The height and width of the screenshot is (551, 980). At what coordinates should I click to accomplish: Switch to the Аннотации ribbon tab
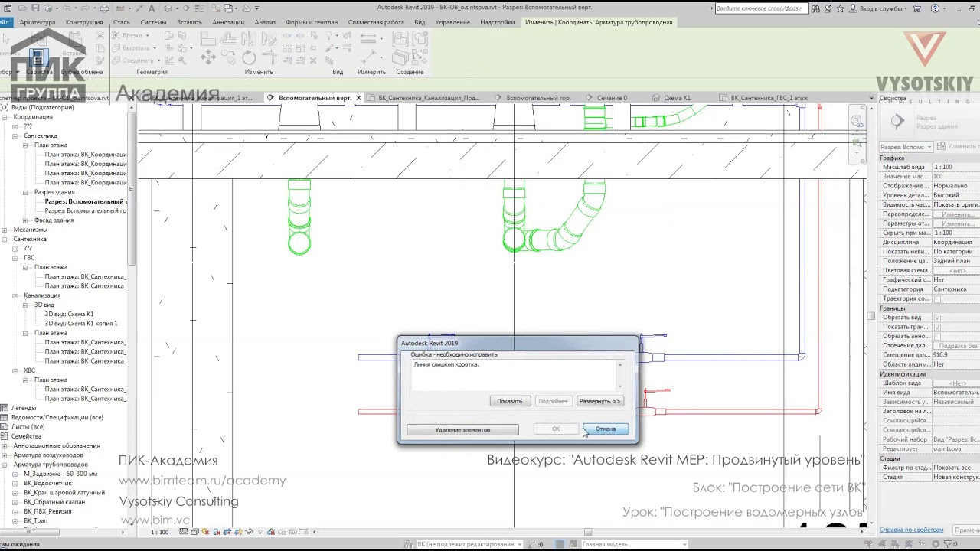pyautogui.click(x=228, y=22)
